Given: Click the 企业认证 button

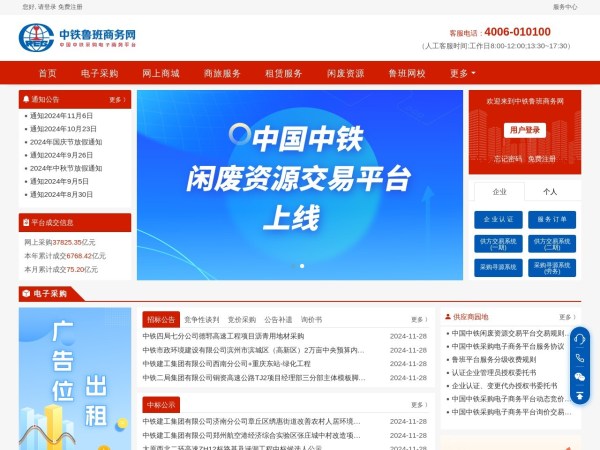Looking at the screenshot, I should pyautogui.click(x=497, y=219).
